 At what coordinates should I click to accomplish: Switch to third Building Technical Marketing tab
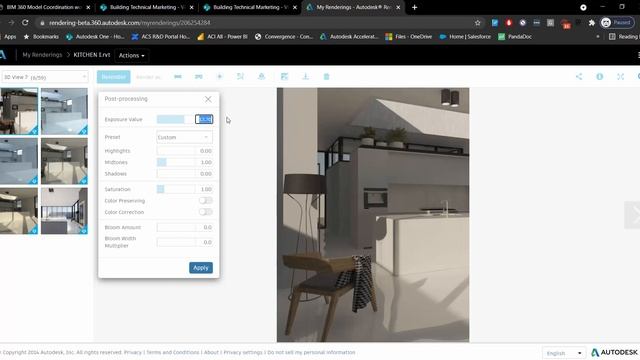point(250,7)
